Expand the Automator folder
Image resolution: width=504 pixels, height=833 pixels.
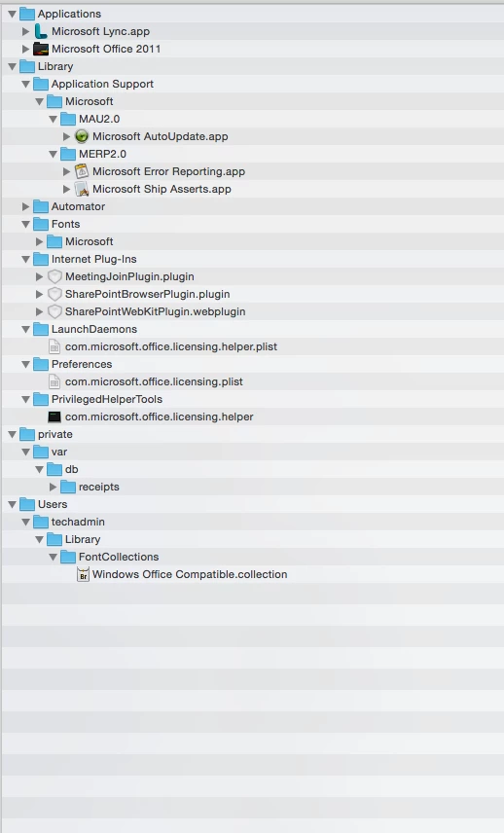(25, 206)
